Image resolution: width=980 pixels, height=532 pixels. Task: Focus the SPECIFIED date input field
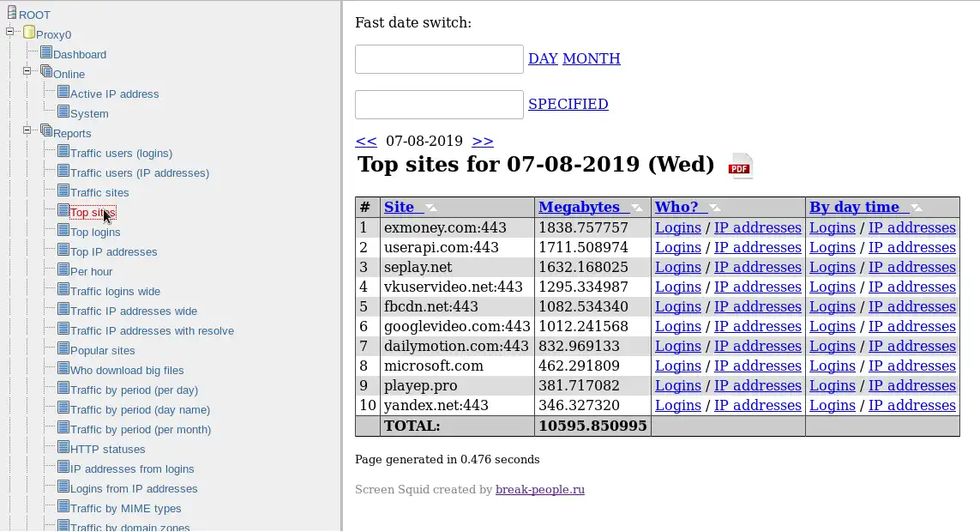coord(439,105)
